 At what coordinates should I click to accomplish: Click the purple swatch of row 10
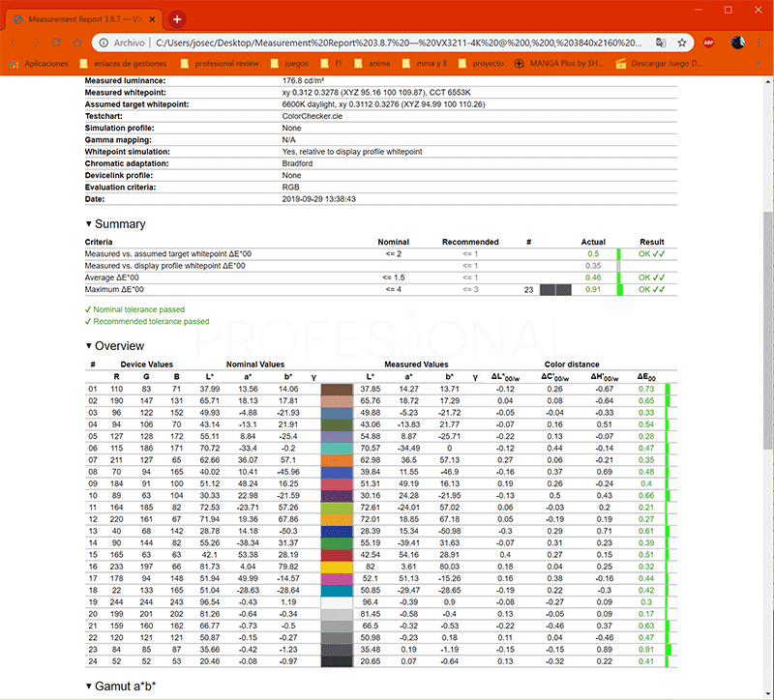337,496
